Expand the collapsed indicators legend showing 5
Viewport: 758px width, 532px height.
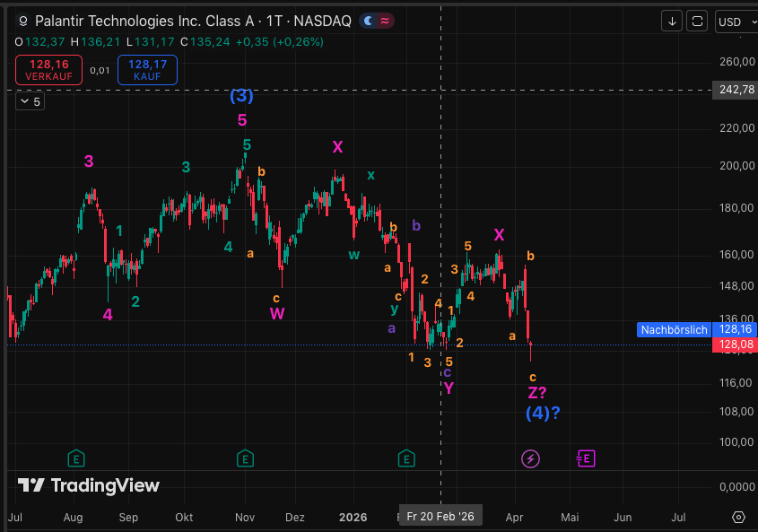30,101
